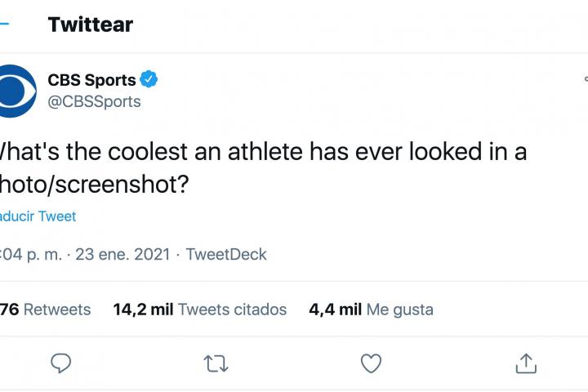
Task: Click the word photo/screenshot in tweet
Action: point(94,185)
